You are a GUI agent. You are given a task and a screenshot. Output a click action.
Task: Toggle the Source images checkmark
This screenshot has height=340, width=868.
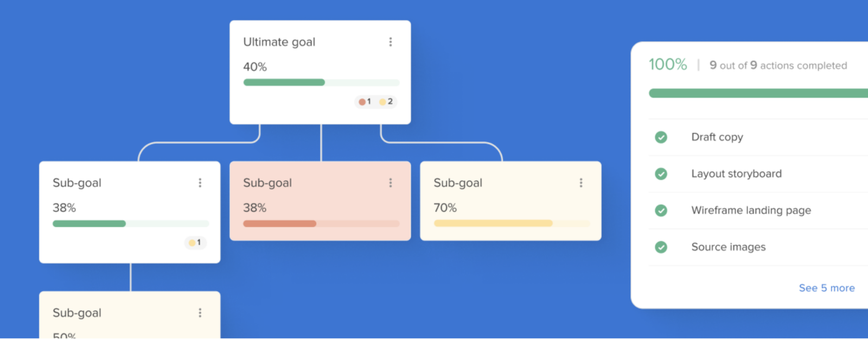point(661,247)
